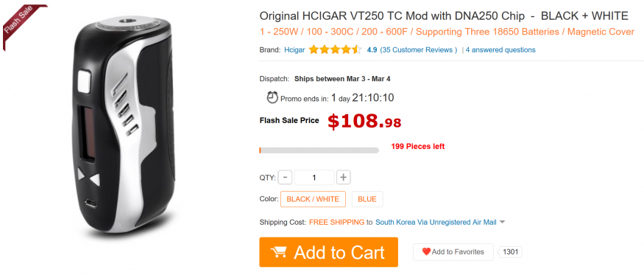
Task: Open the 4 answered questions link
Action: (500, 50)
